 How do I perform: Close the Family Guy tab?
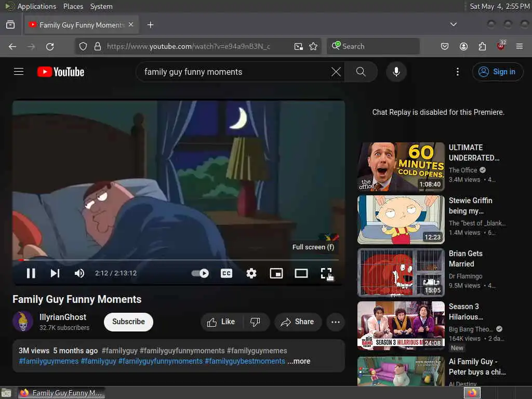131,24
